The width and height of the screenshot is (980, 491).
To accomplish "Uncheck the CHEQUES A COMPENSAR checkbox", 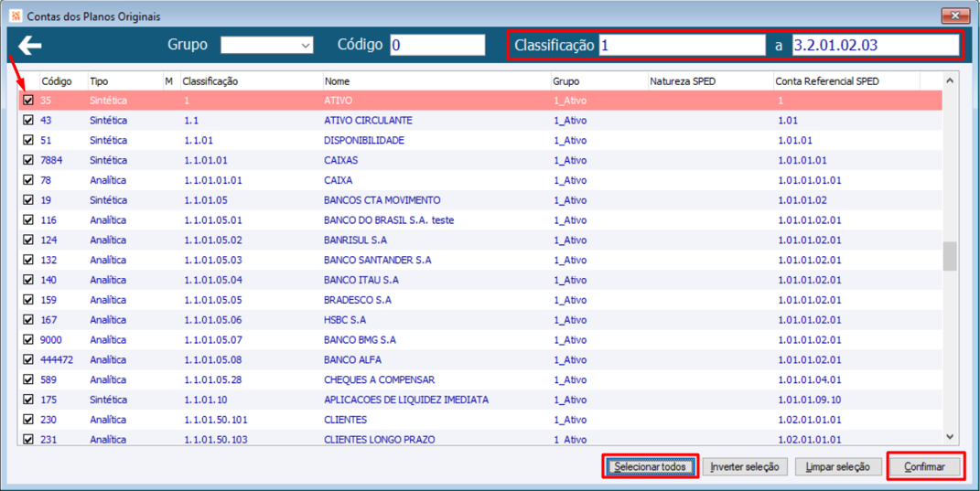I will (x=28, y=379).
